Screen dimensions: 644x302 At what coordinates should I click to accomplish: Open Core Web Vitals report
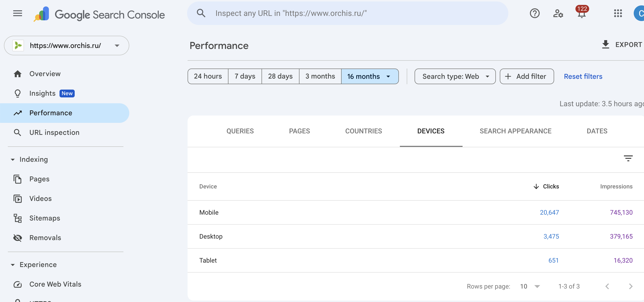[x=55, y=284]
